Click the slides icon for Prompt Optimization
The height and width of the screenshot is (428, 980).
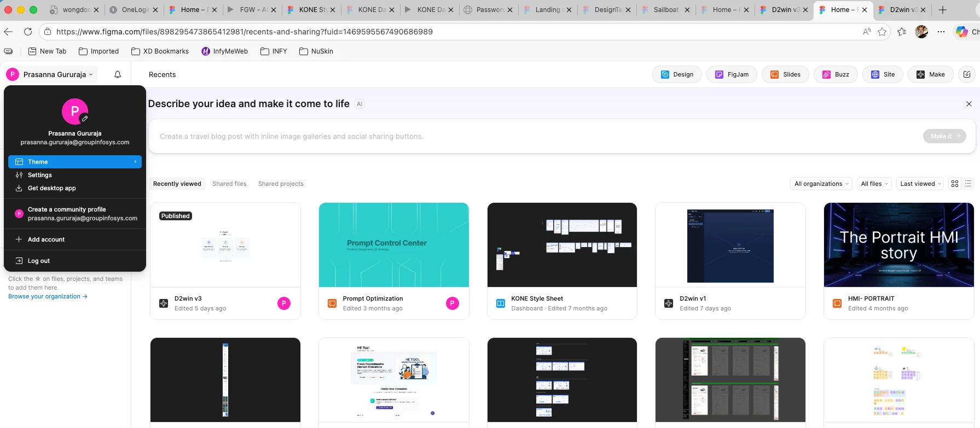332,303
